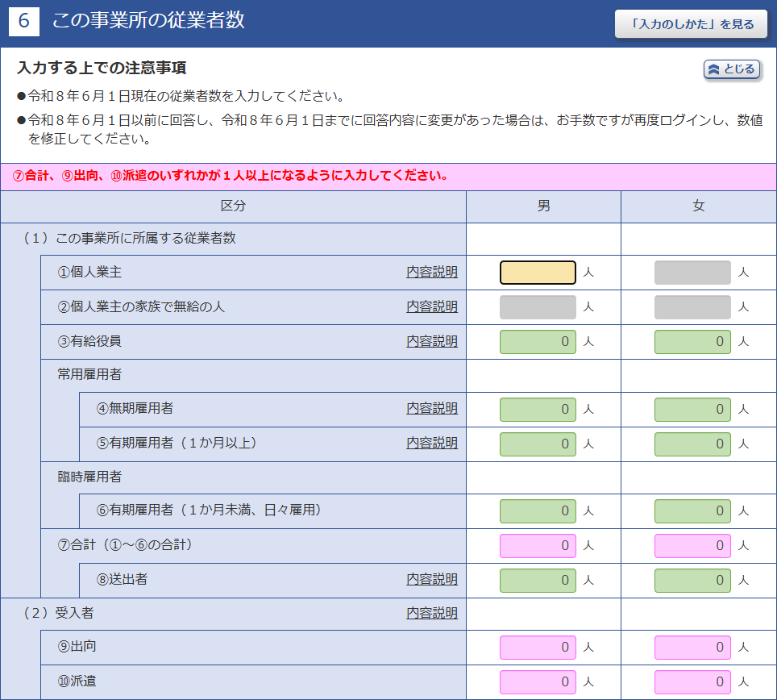Select the male ③有給役員 input field
The width and height of the screenshot is (777, 700).
538,342
